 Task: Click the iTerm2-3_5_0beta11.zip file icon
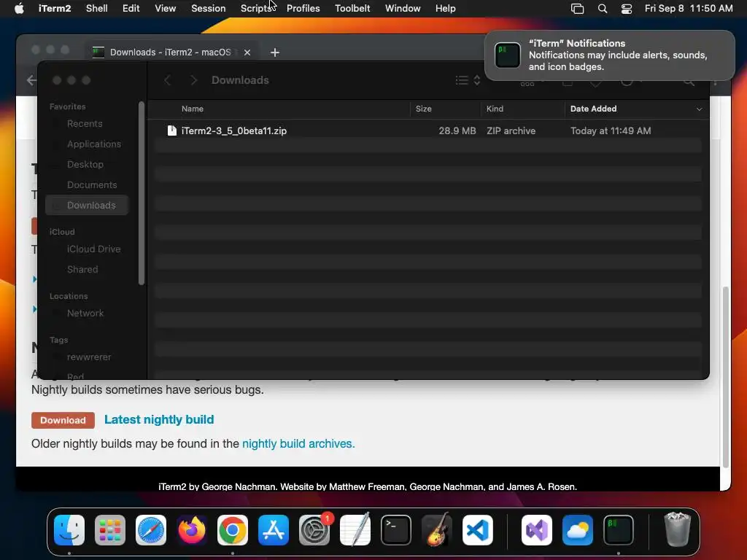172,131
